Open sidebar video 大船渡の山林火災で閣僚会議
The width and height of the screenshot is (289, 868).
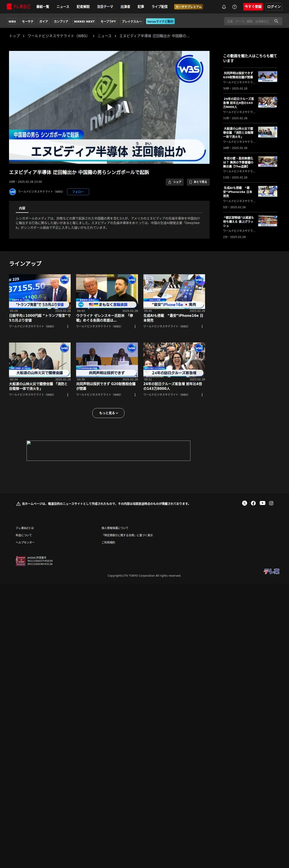[x=267, y=132]
